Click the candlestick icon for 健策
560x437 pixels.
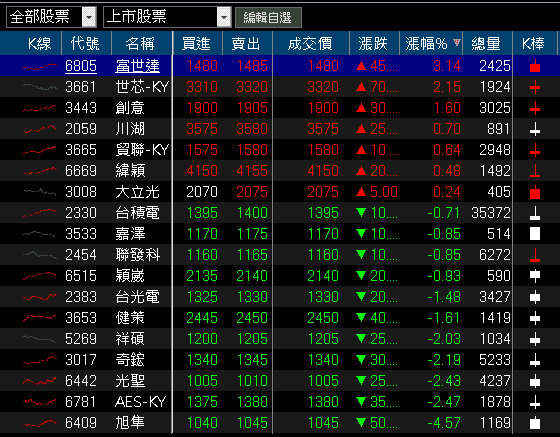[x=535, y=318]
